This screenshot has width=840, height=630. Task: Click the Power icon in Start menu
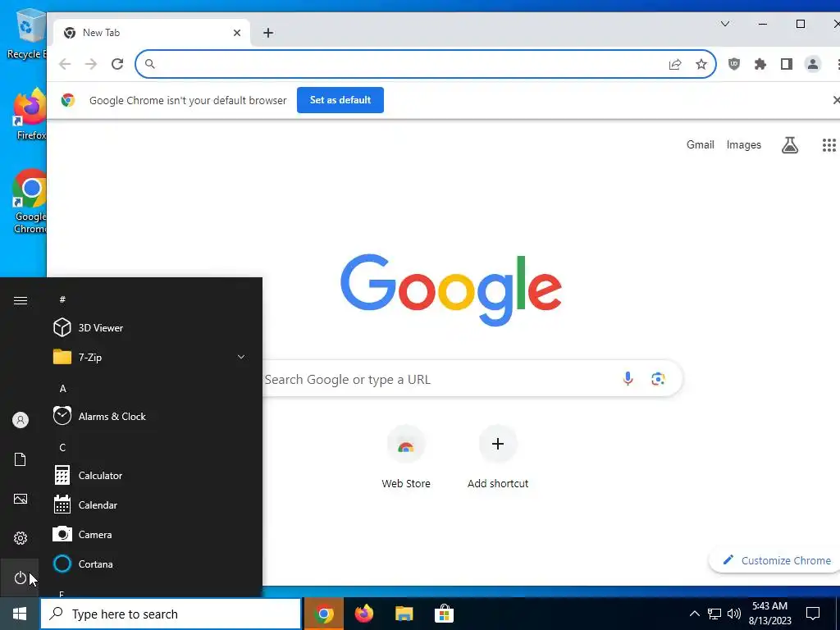tap(21, 577)
